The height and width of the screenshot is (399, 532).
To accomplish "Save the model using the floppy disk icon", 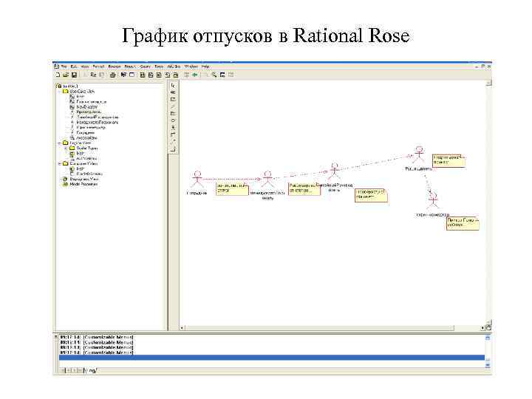I will tap(74, 75).
